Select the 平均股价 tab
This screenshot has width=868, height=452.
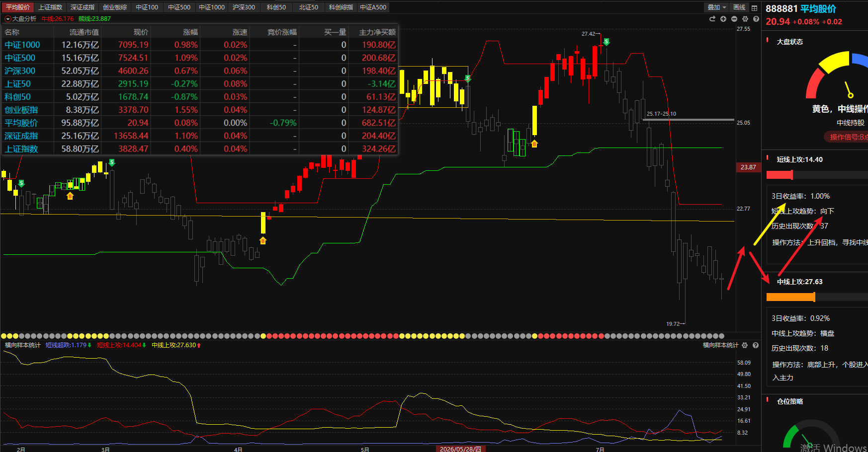click(x=18, y=7)
